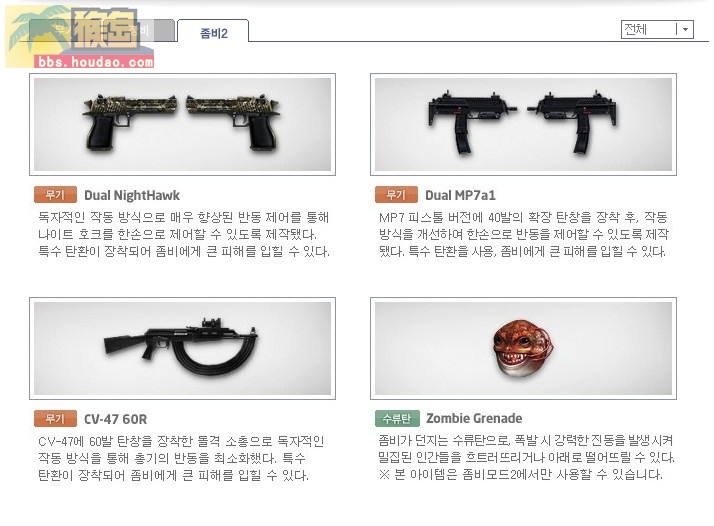The height and width of the screenshot is (526, 714).
Task: Select the CV-47 60R rifle image
Action: 182,348
